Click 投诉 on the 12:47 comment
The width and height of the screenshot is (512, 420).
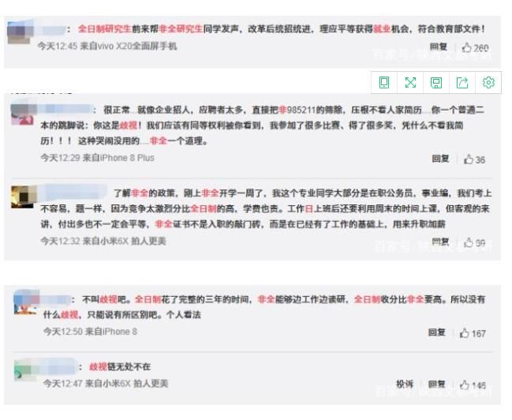tap(405, 384)
